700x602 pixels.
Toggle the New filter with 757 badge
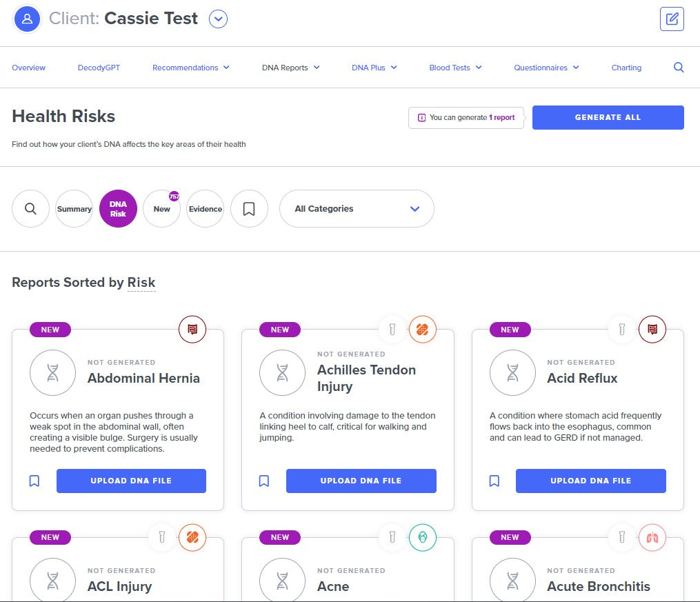tap(161, 208)
